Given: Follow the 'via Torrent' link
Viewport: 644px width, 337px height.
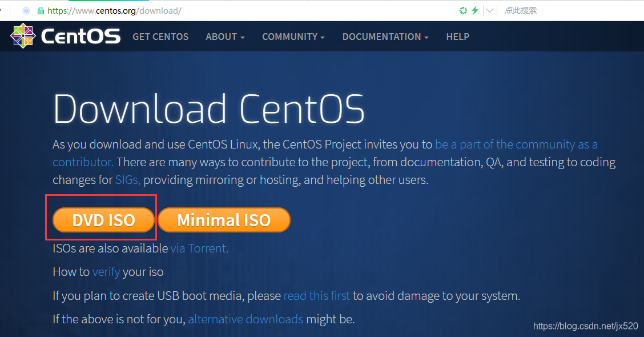Looking at the screenshot, I should (x=199, y=248).
